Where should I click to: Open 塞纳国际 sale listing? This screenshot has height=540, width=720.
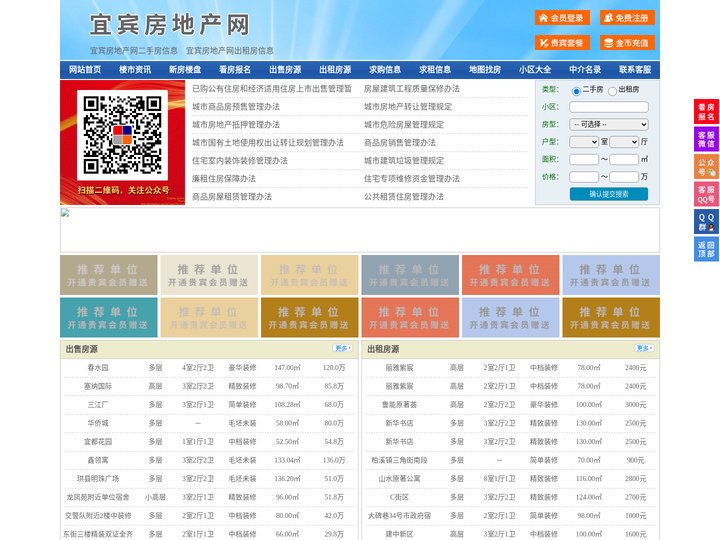(x=98, y=386)
